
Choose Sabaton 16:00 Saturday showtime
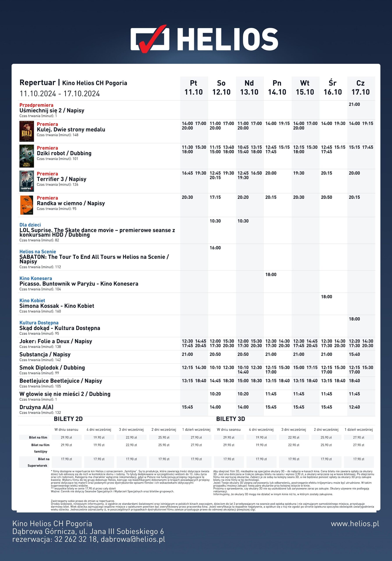(x=215, y=248)
